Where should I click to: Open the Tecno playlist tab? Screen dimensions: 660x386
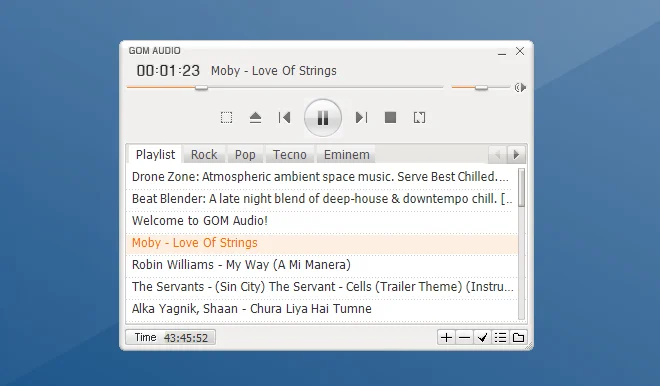tap(290, 154)
